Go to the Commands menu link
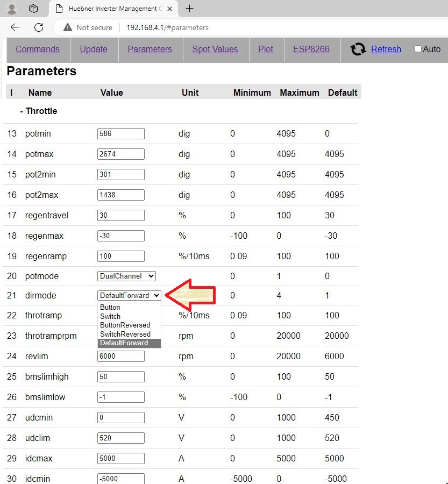The image size is (448, 484). 38,49
